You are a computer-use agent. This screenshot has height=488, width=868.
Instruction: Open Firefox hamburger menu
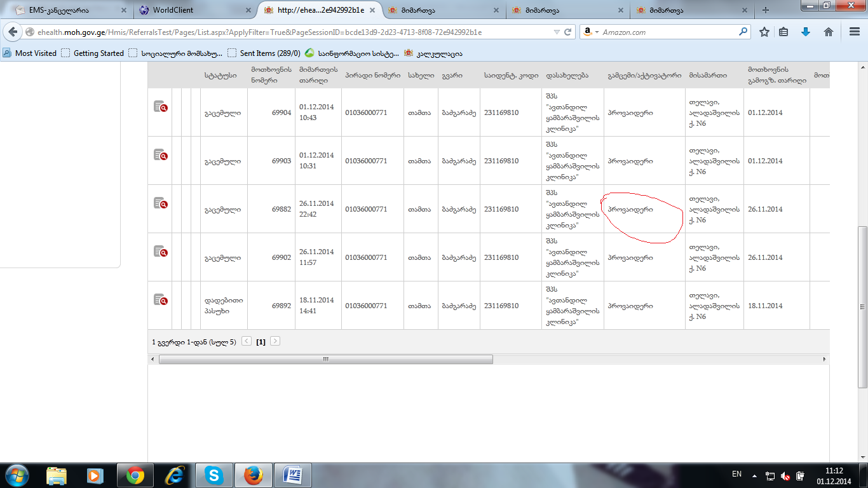click(855, 32)
